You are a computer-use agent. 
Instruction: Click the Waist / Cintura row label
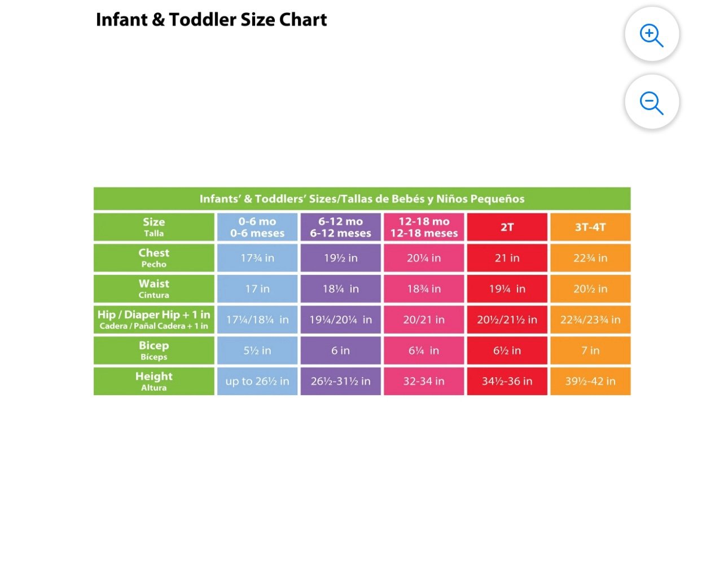coord(154,288)
